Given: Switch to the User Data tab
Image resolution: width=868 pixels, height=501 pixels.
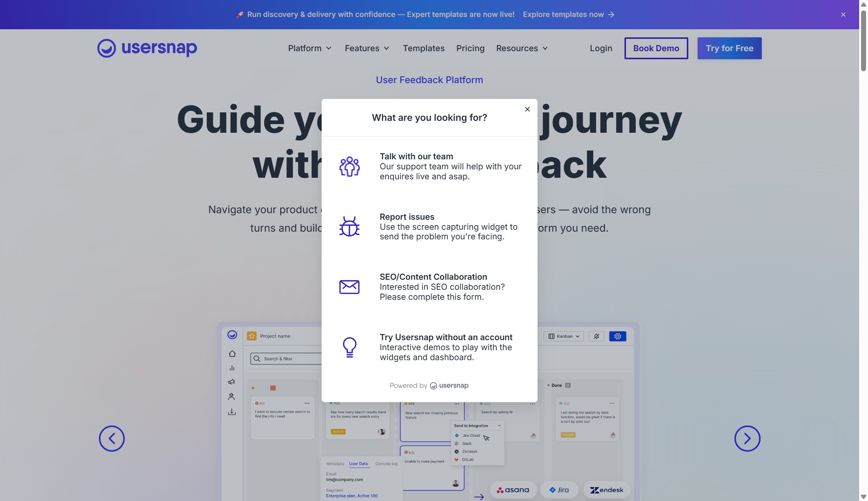Looking at the screenshot, I should [x=358, y=464].
